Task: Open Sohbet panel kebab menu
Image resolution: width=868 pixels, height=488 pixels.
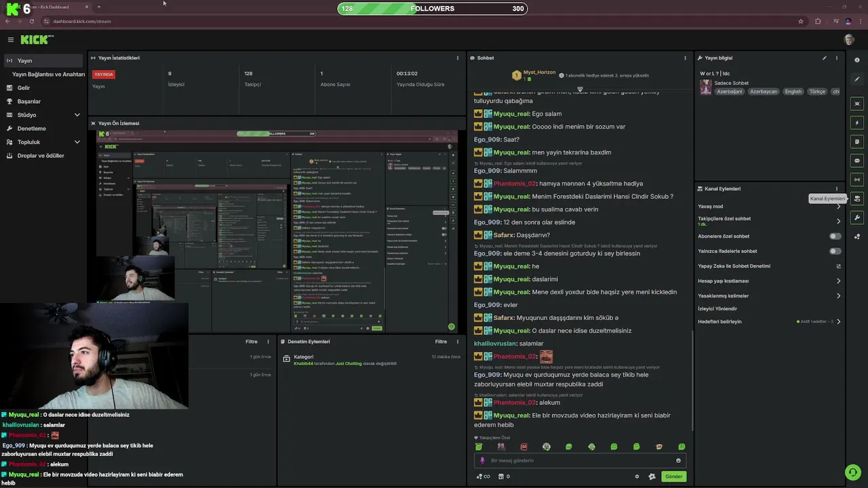Action: pos(685,58)
